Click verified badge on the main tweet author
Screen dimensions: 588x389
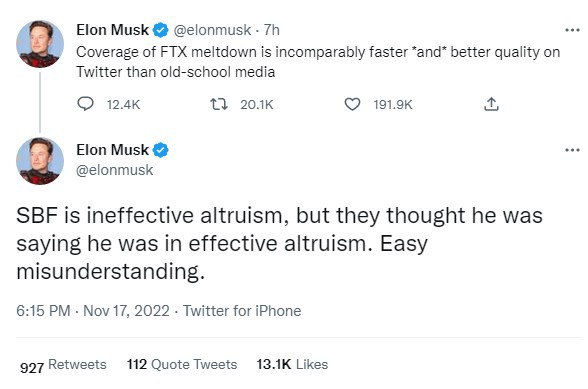[160, 150]
